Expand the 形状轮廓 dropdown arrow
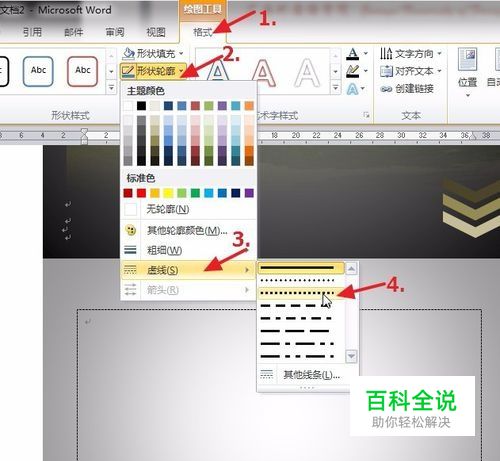Image resolution: width=500 pixels, height=461 pixels. [x=181, y=71]
